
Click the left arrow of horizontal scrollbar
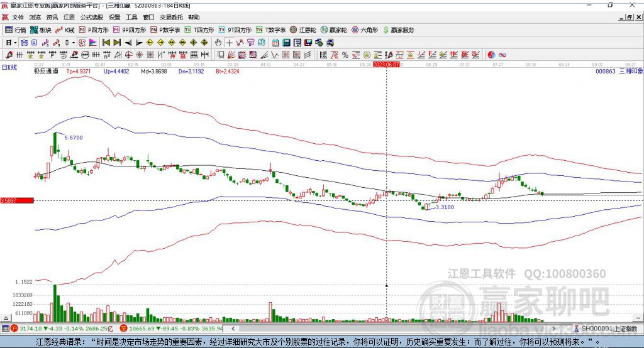point(233,329)
